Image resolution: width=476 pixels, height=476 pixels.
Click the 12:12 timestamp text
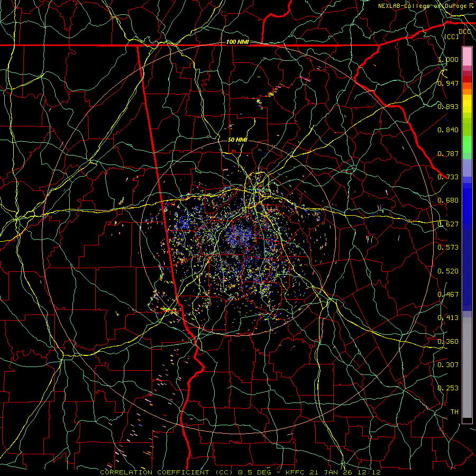(x=368, y=472)
